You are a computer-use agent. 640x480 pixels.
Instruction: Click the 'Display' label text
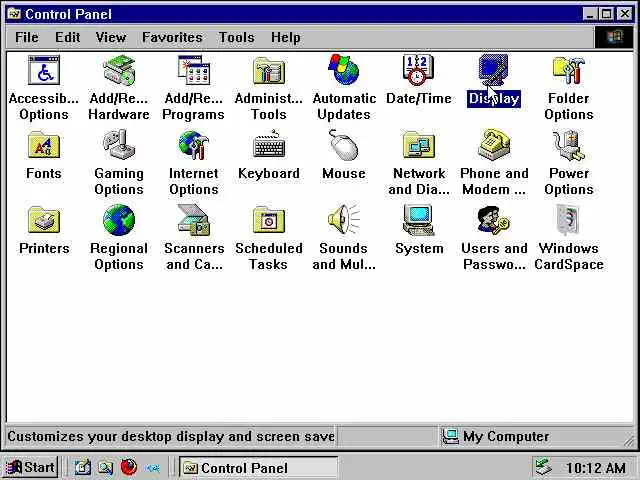(x=494, y=98)
